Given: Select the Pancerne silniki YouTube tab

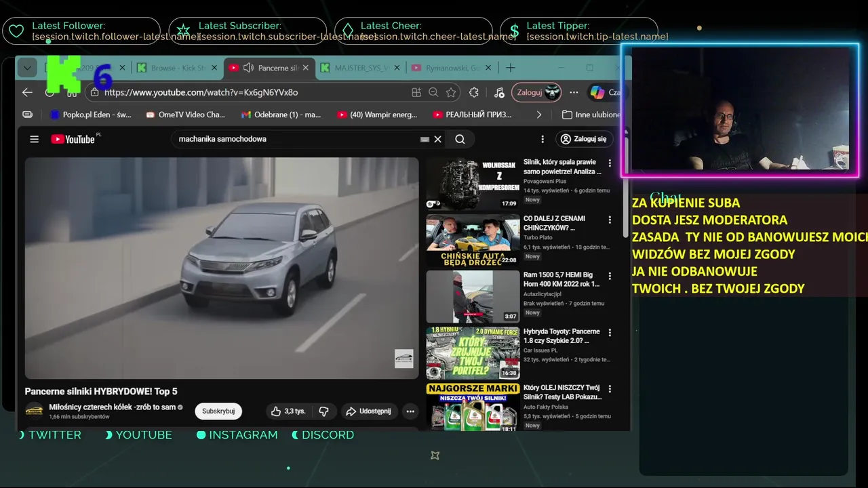Looking at the screenshot, I should (268, 68).
